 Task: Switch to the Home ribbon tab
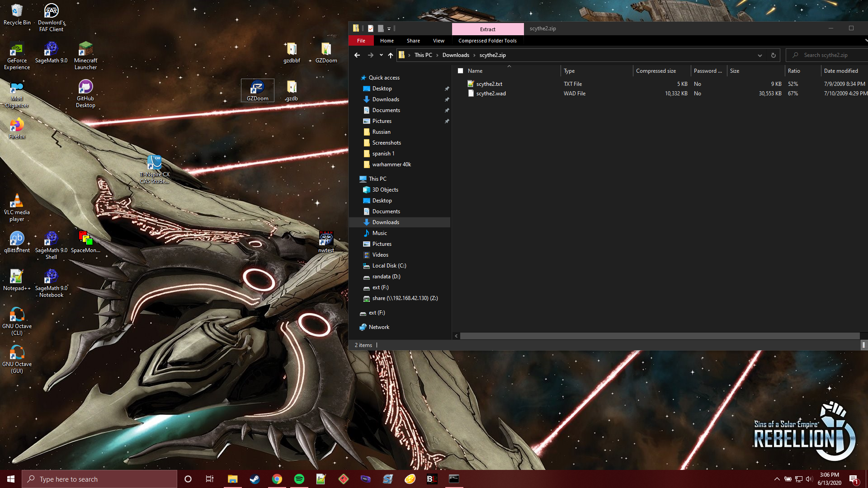tap(387, 41)
